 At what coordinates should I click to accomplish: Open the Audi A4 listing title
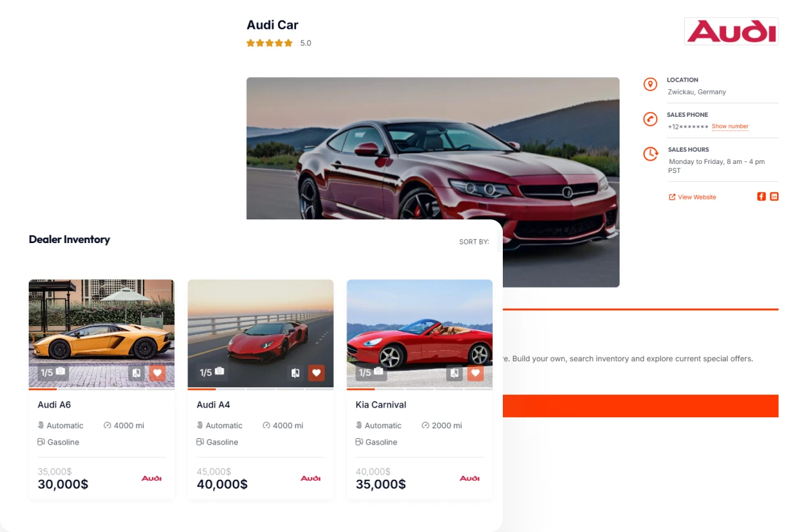[213, 404]
